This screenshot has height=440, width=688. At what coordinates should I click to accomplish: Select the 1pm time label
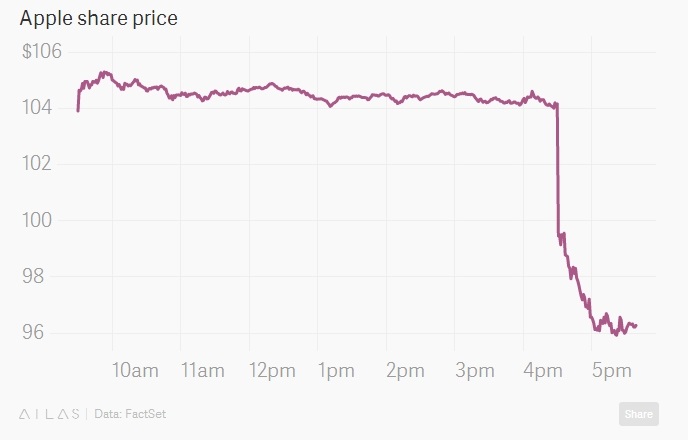[x=335, y=371]
